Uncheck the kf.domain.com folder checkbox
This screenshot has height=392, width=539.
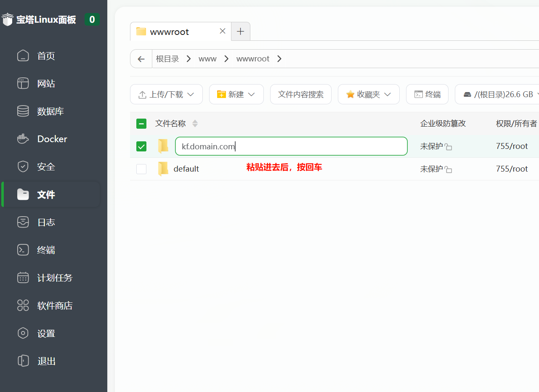pos(141,146)
